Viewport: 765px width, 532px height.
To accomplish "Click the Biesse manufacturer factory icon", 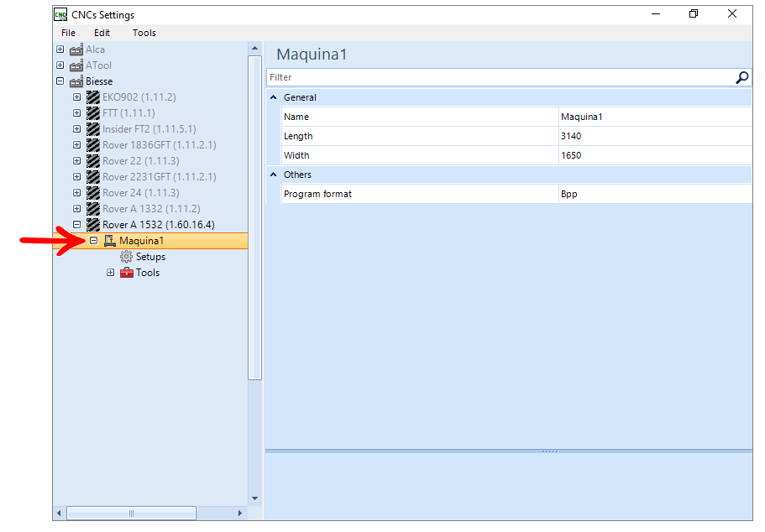I will pos(76,81).
